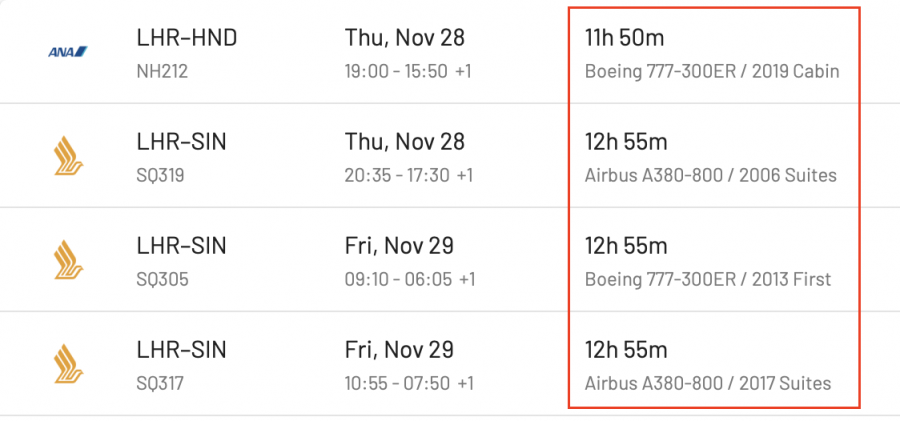
Task: Select the 11h 50m duration
Action: 624,38
